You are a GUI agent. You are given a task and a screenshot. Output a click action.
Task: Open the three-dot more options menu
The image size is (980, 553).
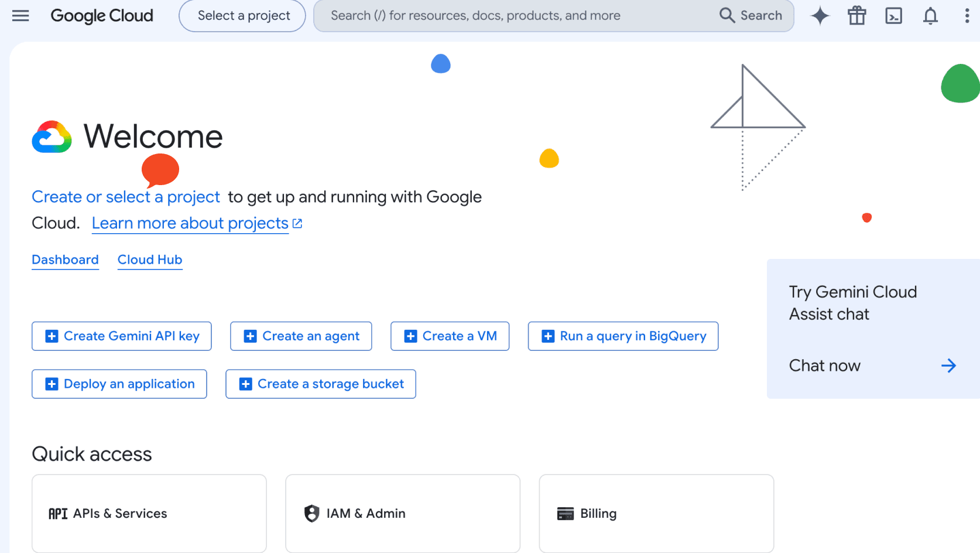(967, 16)
